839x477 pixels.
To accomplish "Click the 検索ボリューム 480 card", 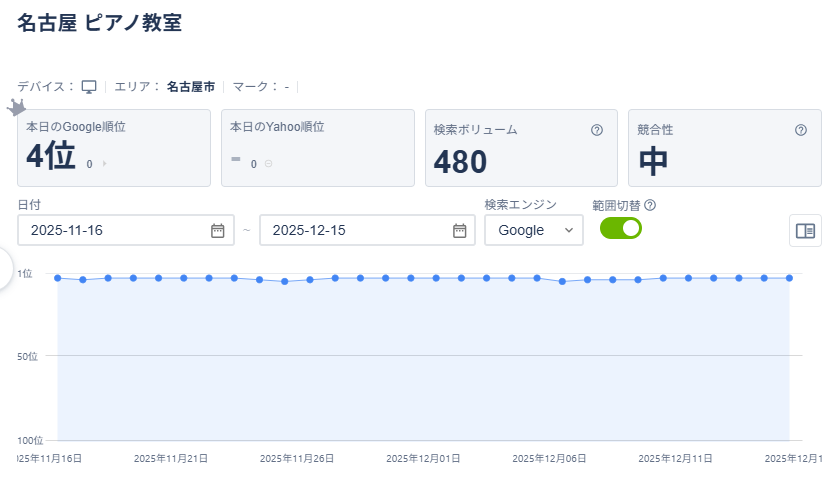I will click(x=520, y=147).
